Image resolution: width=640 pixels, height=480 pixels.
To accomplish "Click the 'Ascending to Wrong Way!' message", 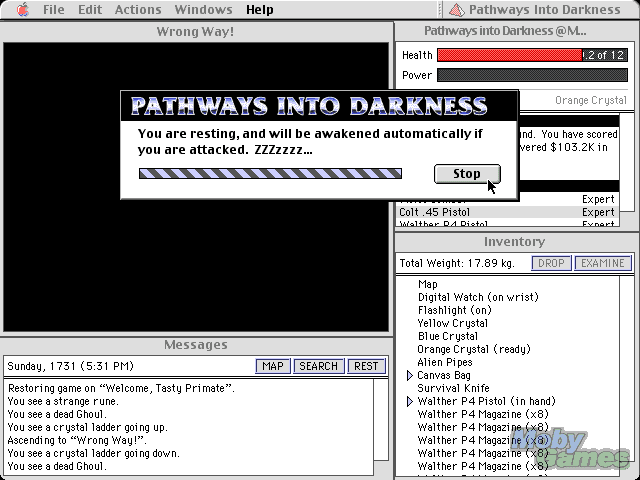I will pyautogui.click(x=77, y=440).
